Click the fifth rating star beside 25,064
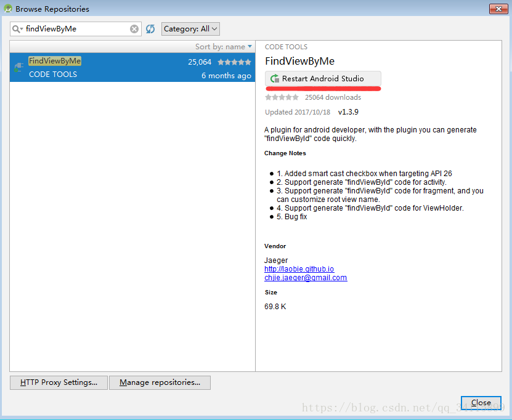This screenshot has height=420, width=512. tap(248, 61)
